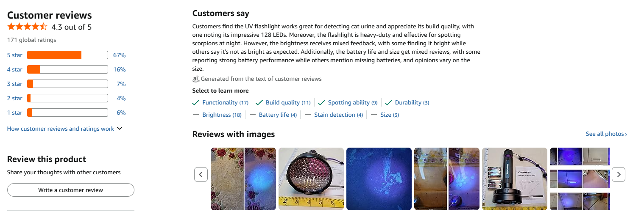Open the See all photos link
Image resolution: width=644 pixels, height=217 pixels.
tap(606, 134)
